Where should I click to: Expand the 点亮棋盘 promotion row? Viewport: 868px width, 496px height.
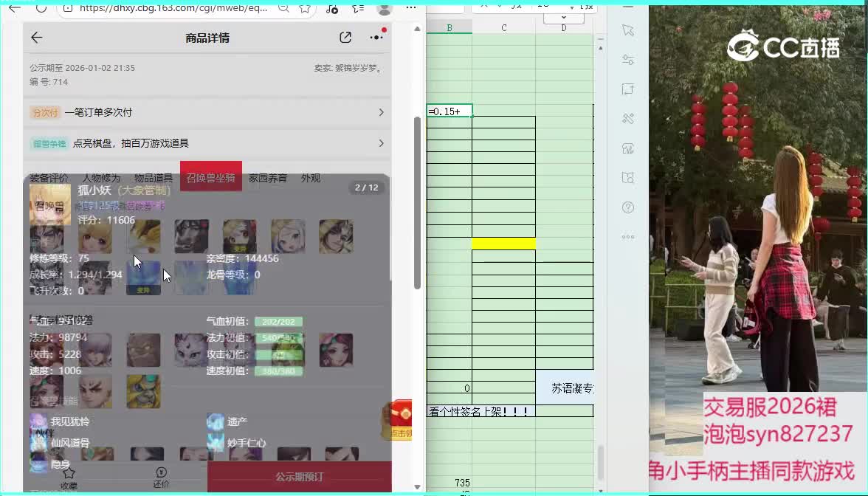pos(381,143)
